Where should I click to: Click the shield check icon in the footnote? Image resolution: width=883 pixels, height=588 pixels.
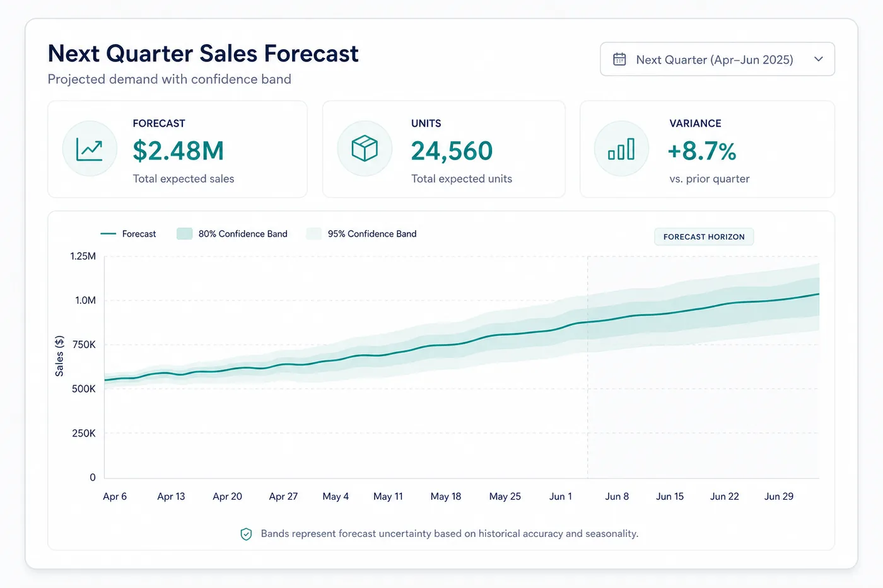247,534
